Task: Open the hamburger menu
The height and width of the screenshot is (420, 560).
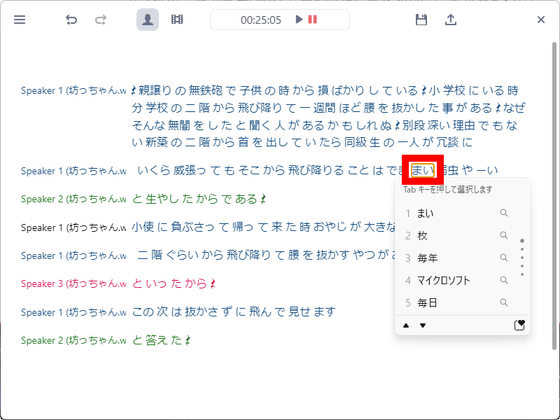Action: point(20,20)
